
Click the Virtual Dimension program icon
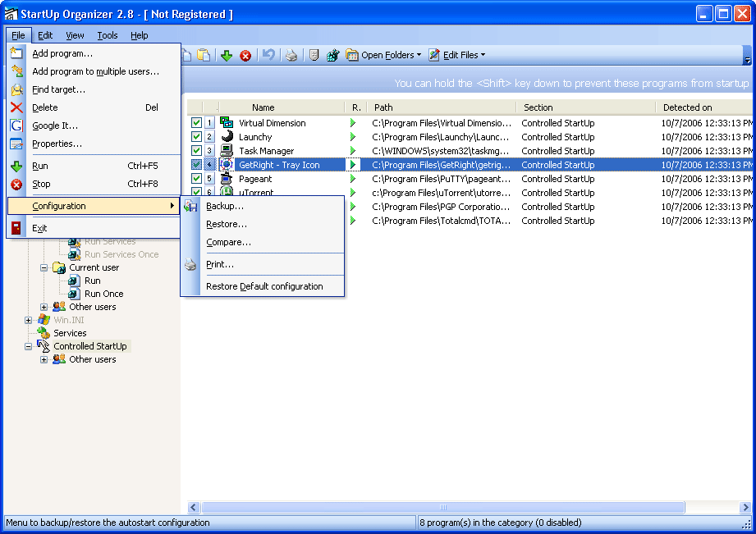[227, 122]
